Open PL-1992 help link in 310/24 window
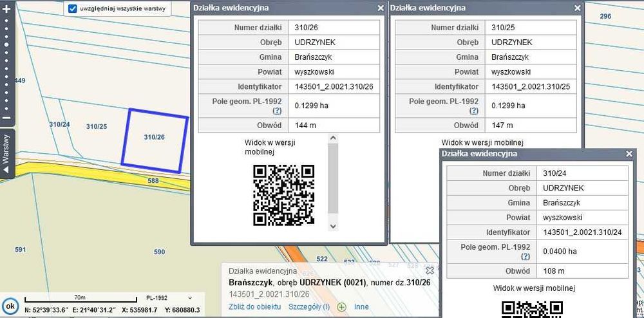 (525, 256)
